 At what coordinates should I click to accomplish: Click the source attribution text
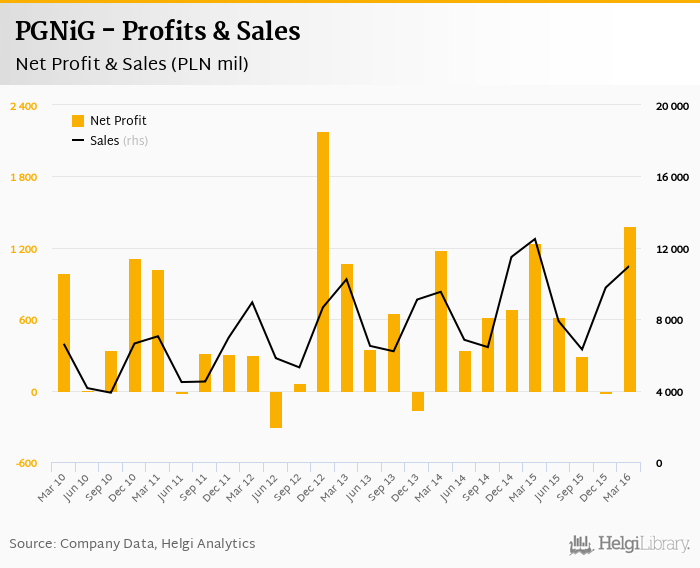click(132, 544)
